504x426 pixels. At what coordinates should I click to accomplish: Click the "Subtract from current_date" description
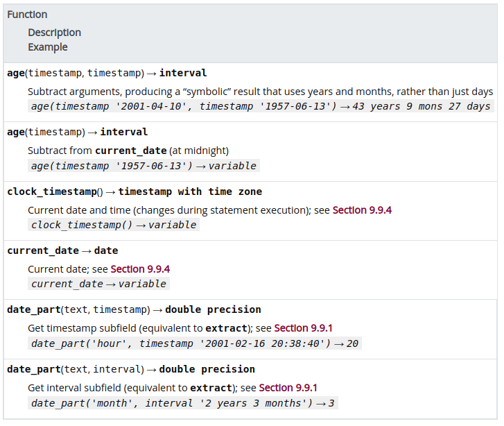point(128,151)
